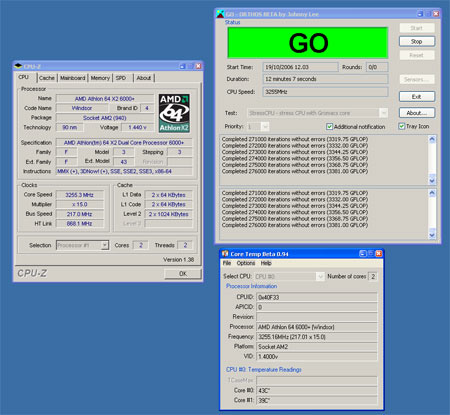Click the Exit button in ORTHOS
Image resolution: width=450 pixels, height=415 pixels.
417,97
